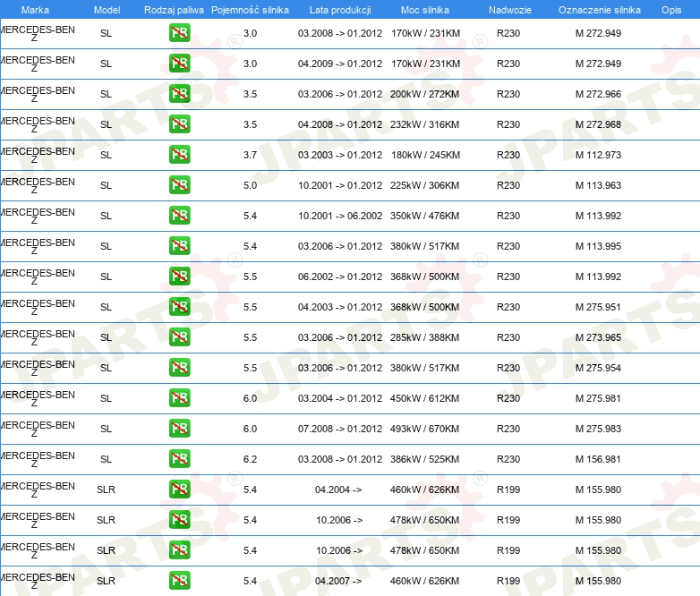
Task: Click the Oznaczenie silnika column header
Action: [x=599, y=10]
